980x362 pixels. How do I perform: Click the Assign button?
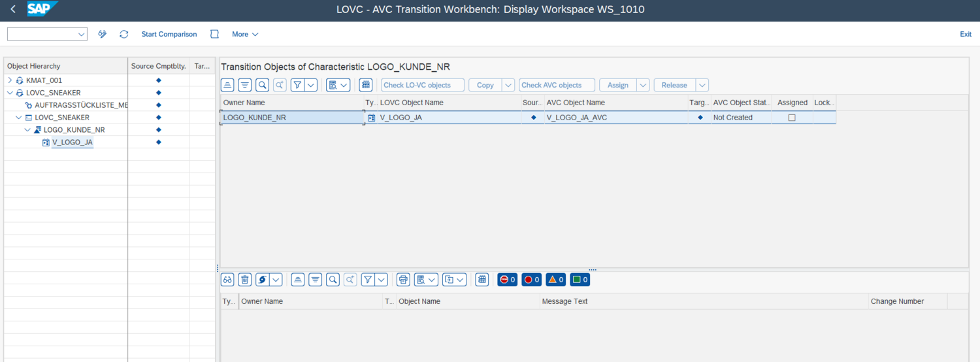618,85
